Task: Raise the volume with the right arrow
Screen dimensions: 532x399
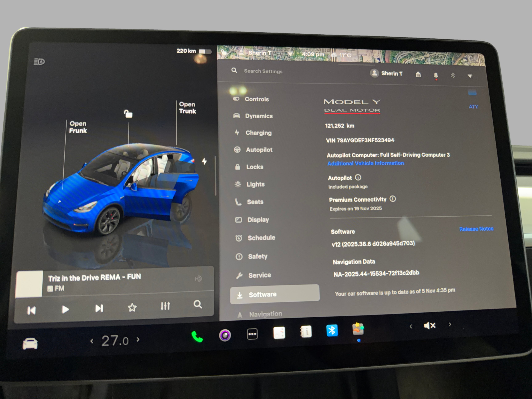Action: pos(450,324)
